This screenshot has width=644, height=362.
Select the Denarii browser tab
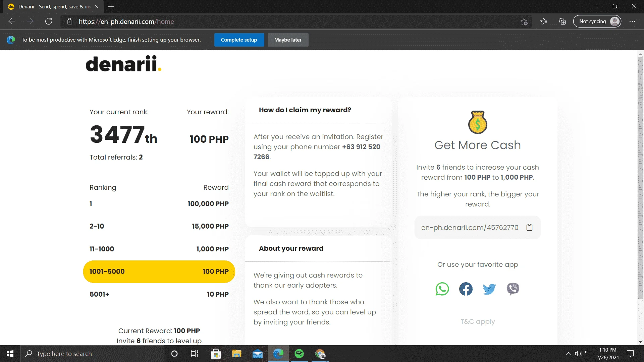pos(54,7)
